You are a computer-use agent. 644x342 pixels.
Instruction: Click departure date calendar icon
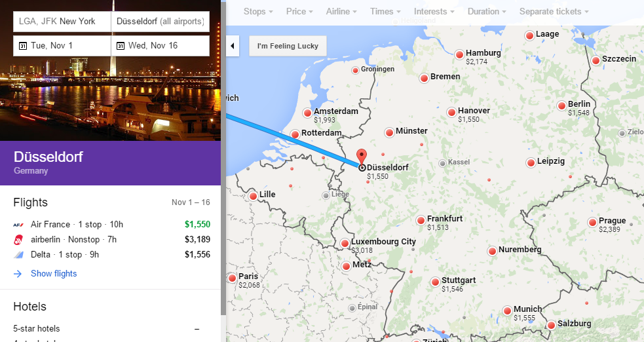(22, 46)
